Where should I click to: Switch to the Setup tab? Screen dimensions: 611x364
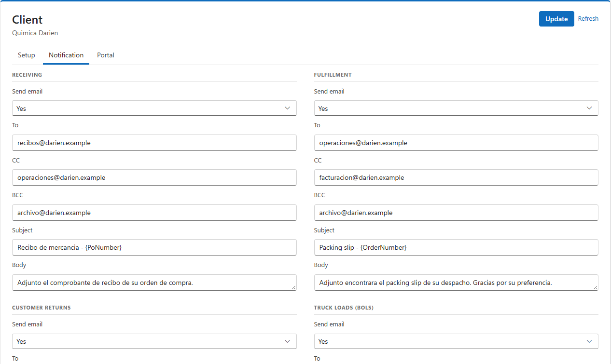pyautogui.click(x=27, y=55)
